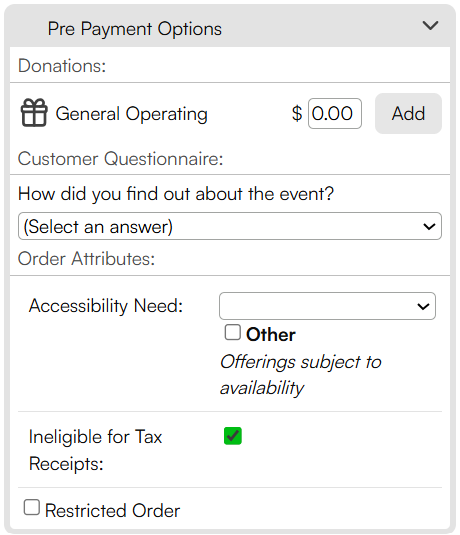This screenshot has width=460, height=535.
Task: Click the Donations section heading
Action: (62, 66)
